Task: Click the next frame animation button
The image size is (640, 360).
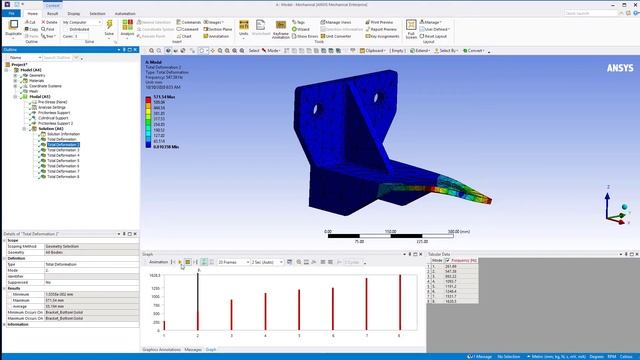Action: (196, 262)
